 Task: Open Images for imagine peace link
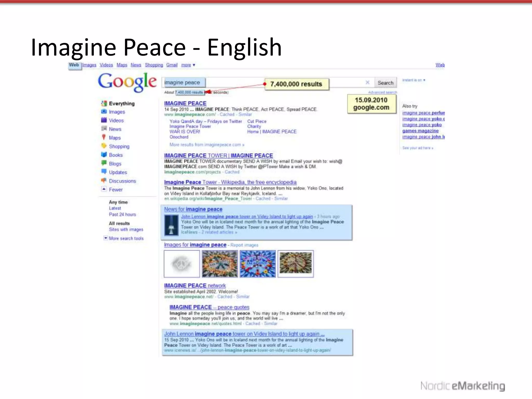[195, 245]
